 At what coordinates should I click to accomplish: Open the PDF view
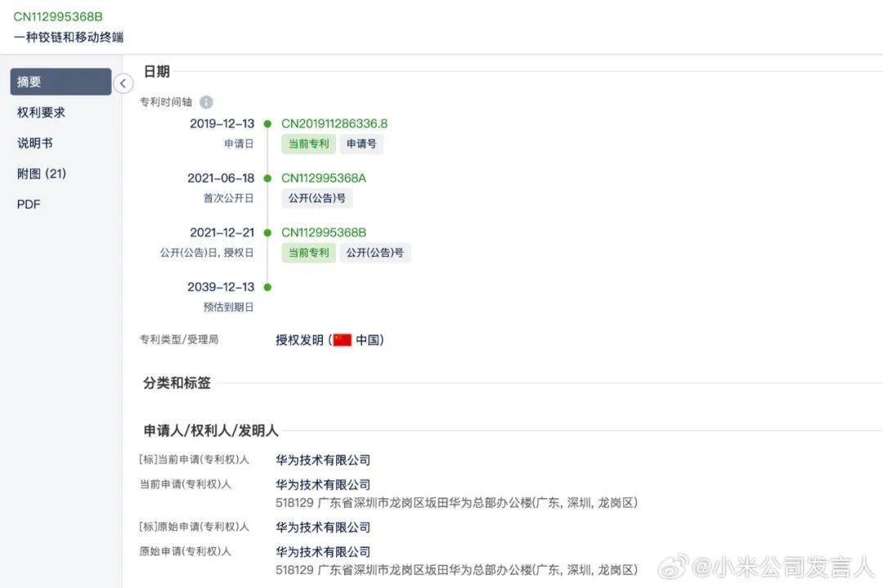[29, 204]
